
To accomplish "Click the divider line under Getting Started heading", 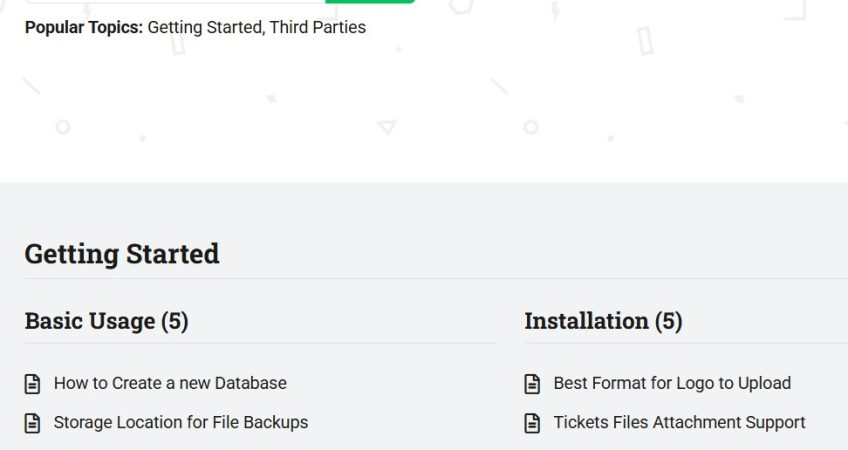I will pos(436,279).
